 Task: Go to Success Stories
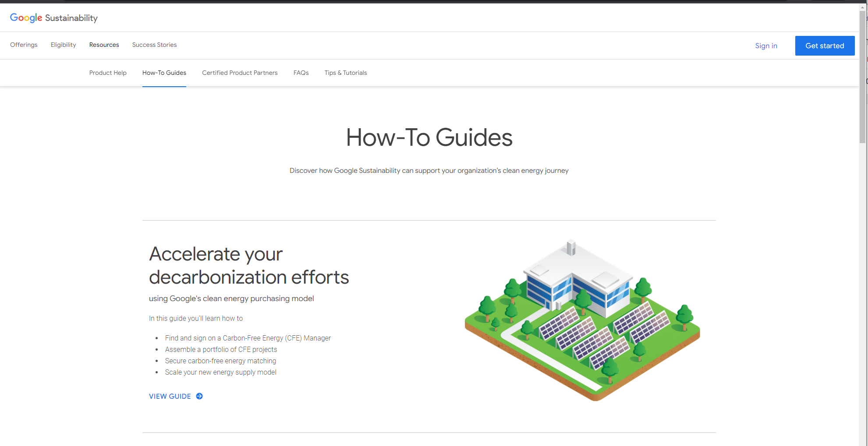click(x=155, y=45)
